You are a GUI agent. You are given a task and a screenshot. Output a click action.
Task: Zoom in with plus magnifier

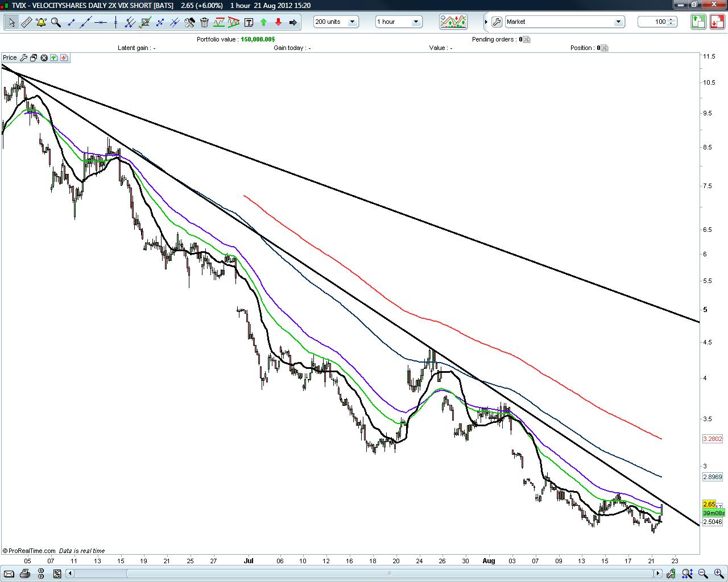coord(718,573)
